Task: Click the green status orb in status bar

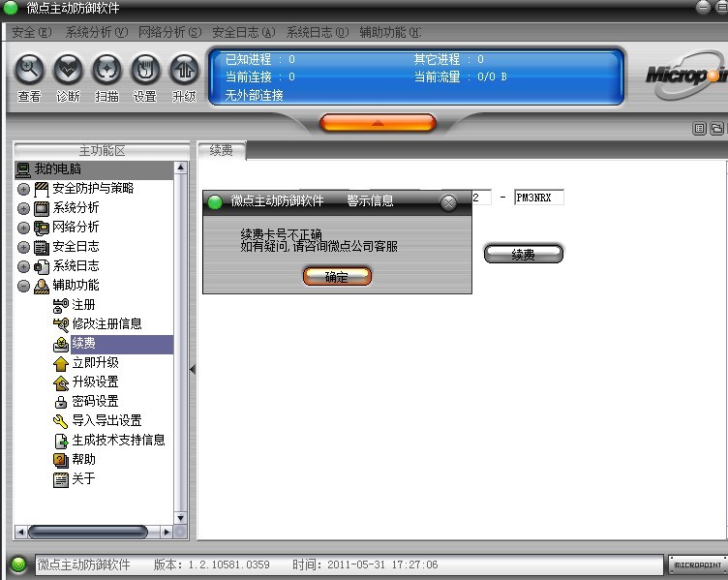Action: (18, 565)
